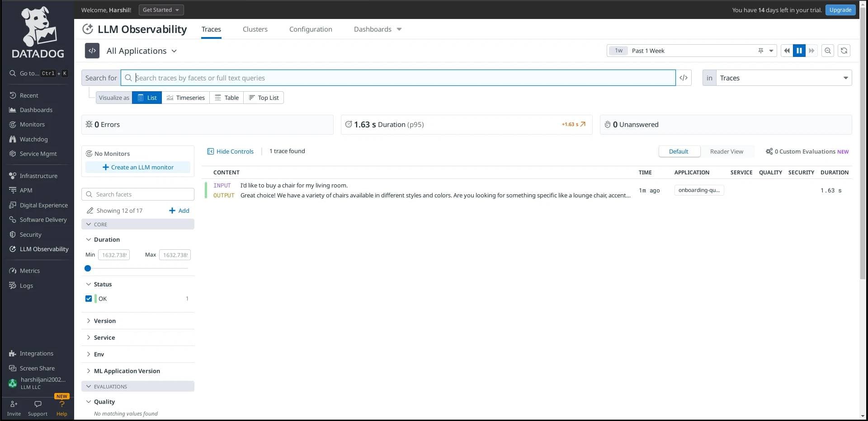This screenshot has width=868, height=421.
Task: Switch to the Clusters tab
Action: [255, 29]
